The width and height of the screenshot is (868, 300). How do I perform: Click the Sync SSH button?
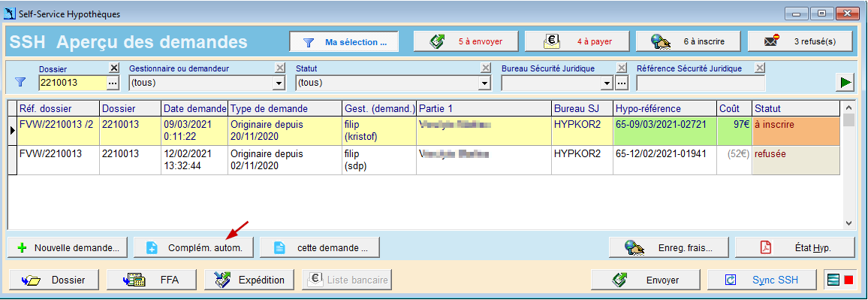761,280
